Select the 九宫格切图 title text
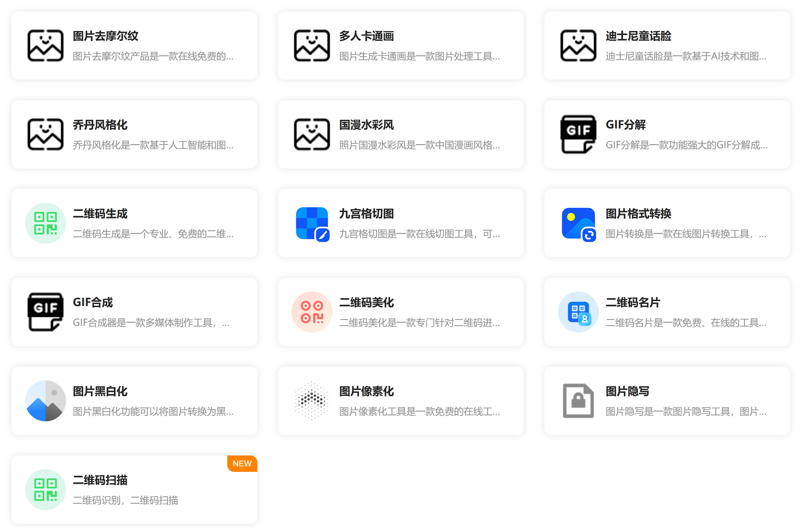Screen dimensions: 803x532 tap(366, 214)
